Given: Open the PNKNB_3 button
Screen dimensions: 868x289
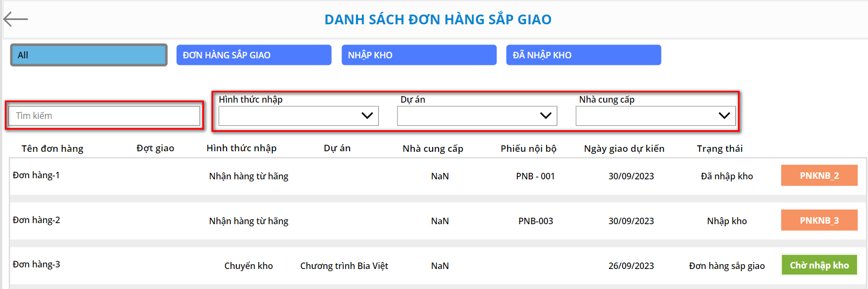Looking at the screenshot, I should coord(819,220).
